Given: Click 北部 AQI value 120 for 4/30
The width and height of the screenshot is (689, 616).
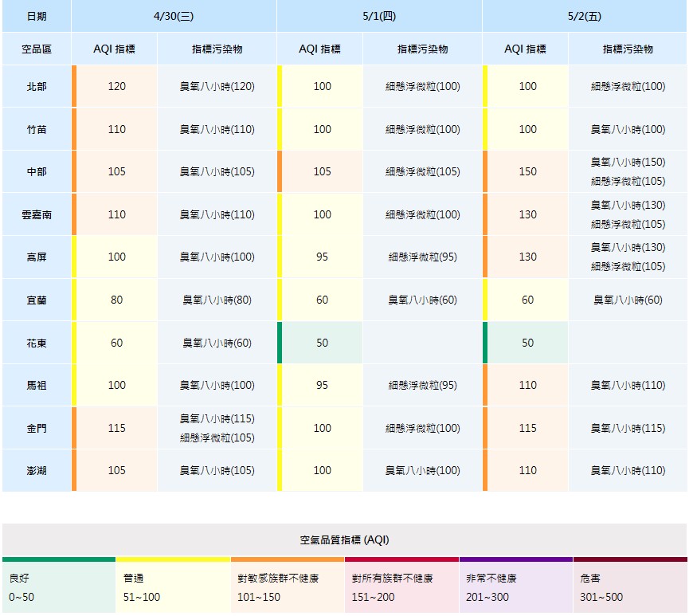Looking at the screenshot, I should (116, 86).
